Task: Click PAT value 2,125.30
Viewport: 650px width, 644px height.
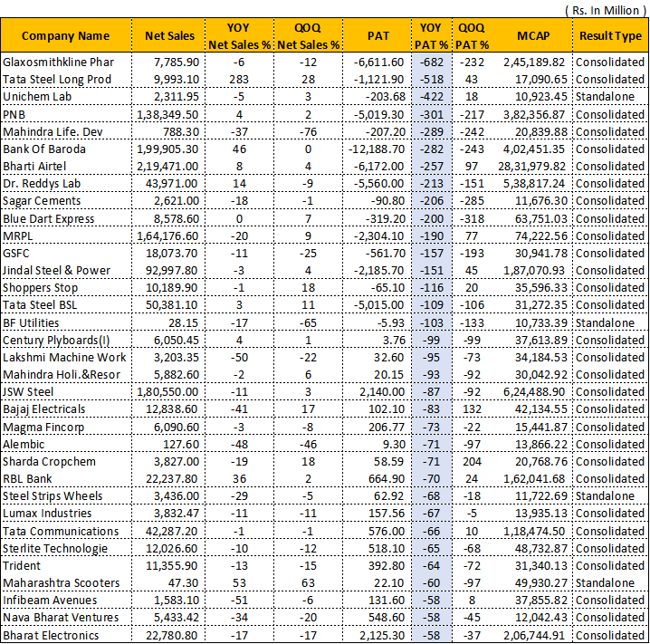Action: tap(382, 635)
